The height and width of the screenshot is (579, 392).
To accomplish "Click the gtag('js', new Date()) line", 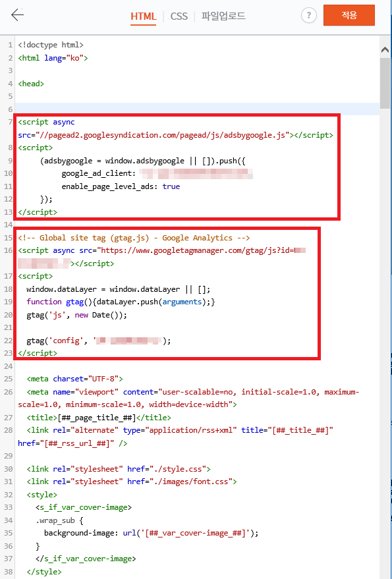I will (x=77, y=315).
